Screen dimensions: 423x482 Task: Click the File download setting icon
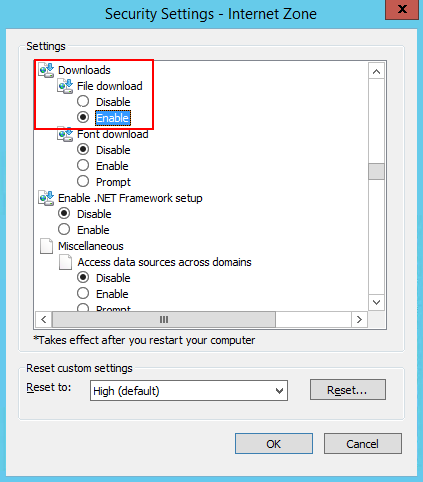pyautogui.click(x=65, y=86)
